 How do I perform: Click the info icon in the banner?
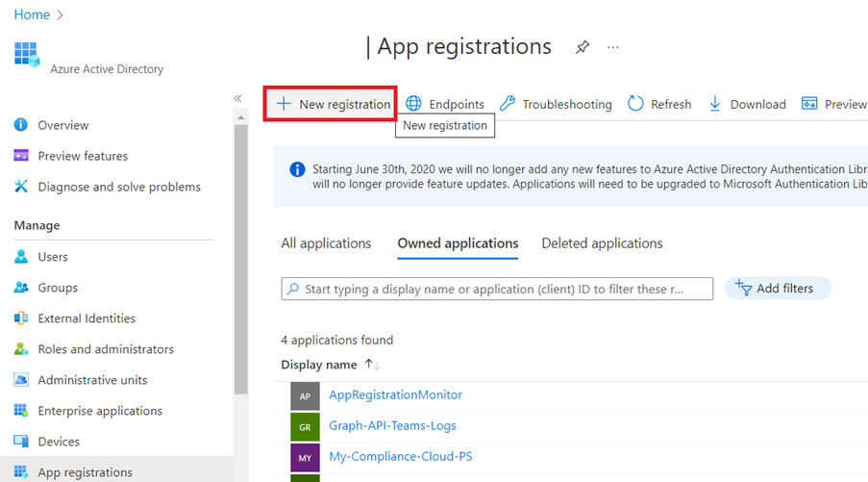297,169
